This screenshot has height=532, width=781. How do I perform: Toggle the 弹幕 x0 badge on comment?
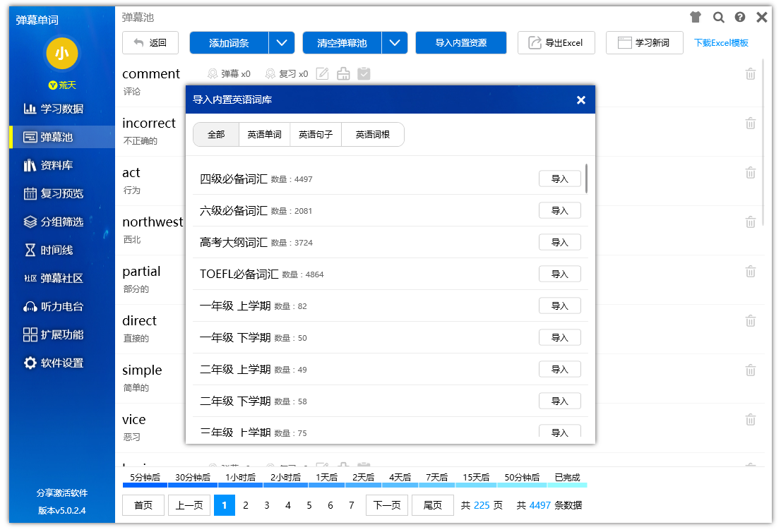[x=229, y=74]
